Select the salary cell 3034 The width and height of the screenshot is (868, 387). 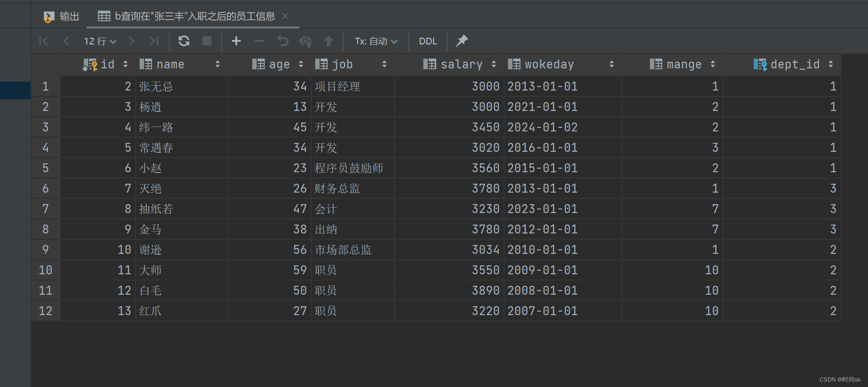click(x=450, y=250)
